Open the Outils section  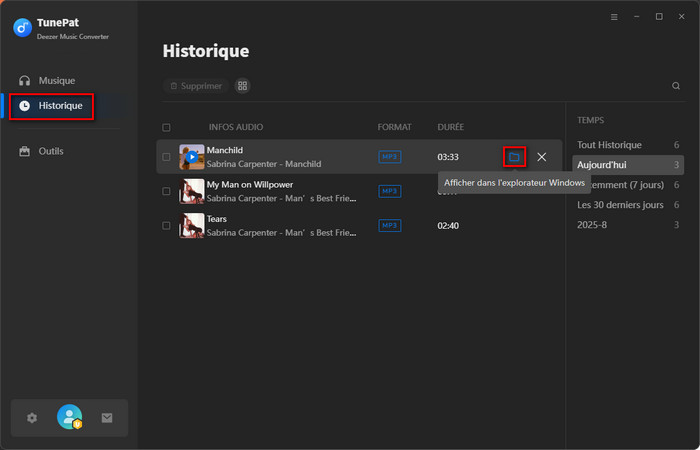tap(51, 151)
